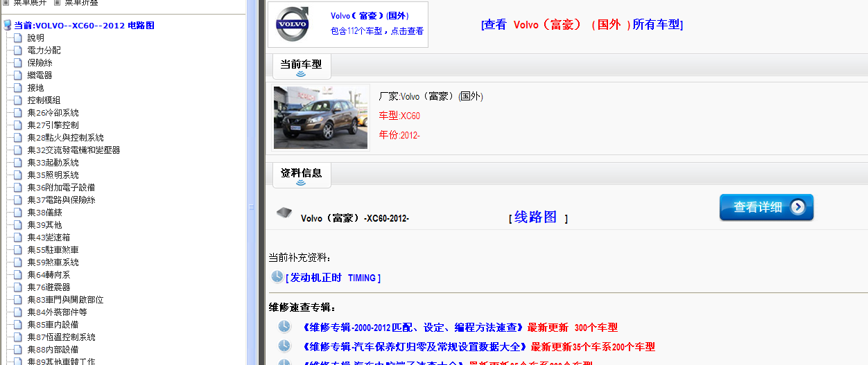Viewport: 868px width, 365px height.
Task: Click the page icon beside 集59煞車系統
Action: pos(18,262)
